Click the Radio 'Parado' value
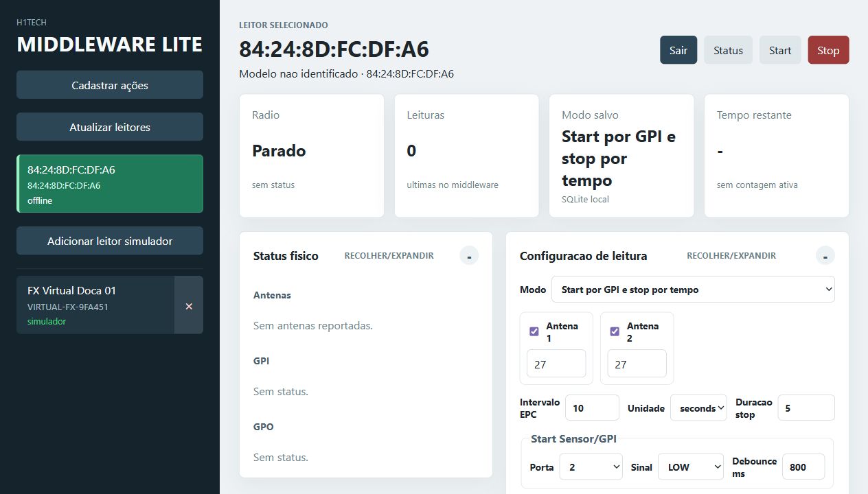868x494 pixels. pyautogui.click(x=279, y=151)
